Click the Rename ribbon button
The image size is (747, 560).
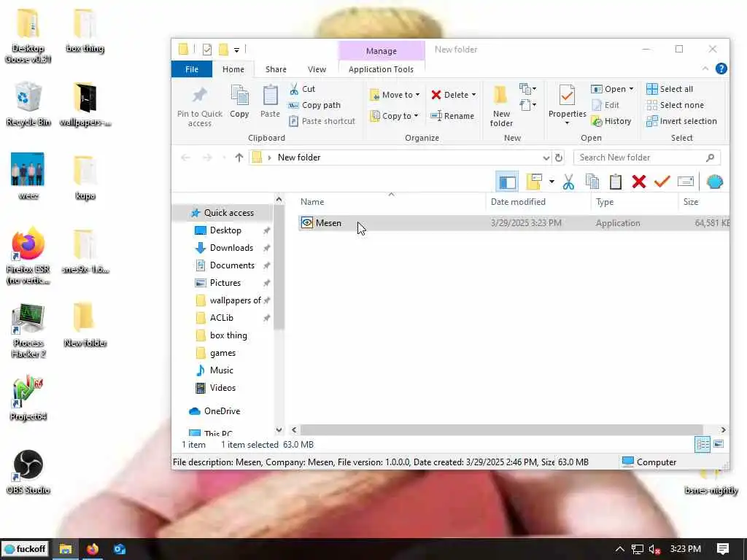pyautogui.click(x=452, y=116)
